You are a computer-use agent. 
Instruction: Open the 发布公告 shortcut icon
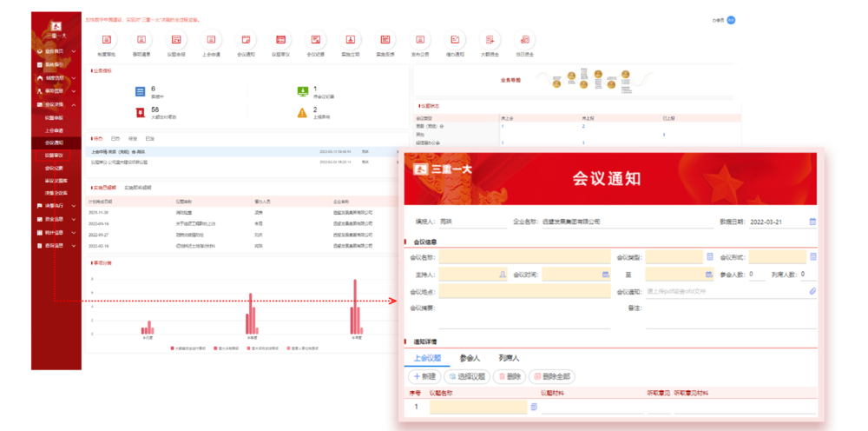[x=420, y=40]
